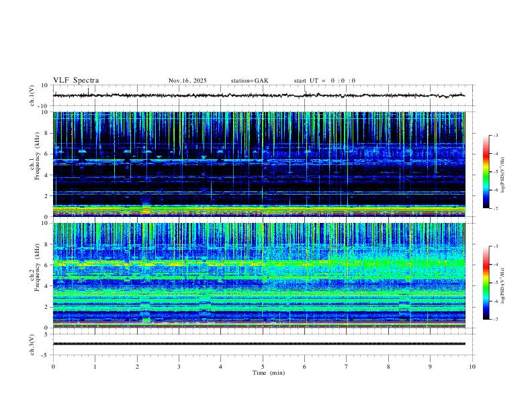Click the "-5" tick on ch.2 colorbar
532x411 pixels.
[x=495, y=283]
